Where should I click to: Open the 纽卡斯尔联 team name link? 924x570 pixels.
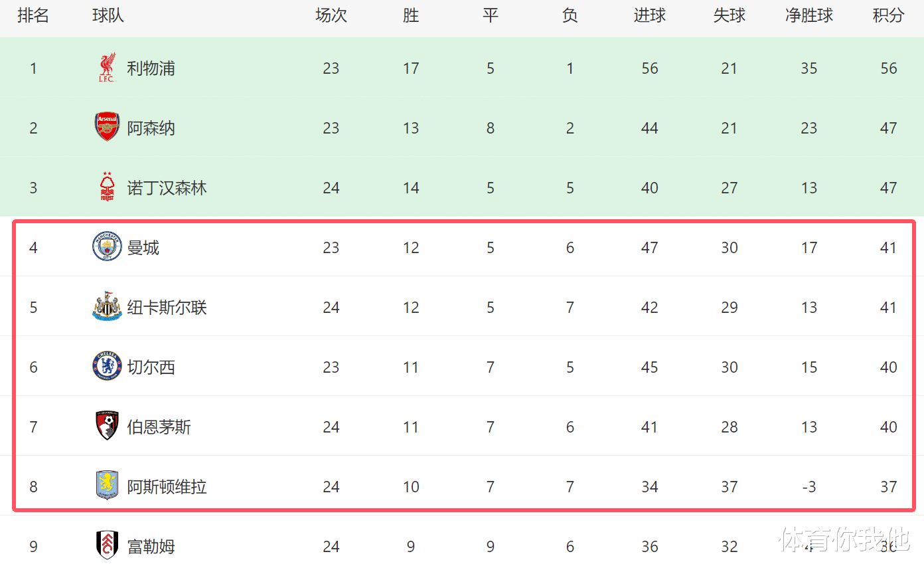(x=167, y=308)
